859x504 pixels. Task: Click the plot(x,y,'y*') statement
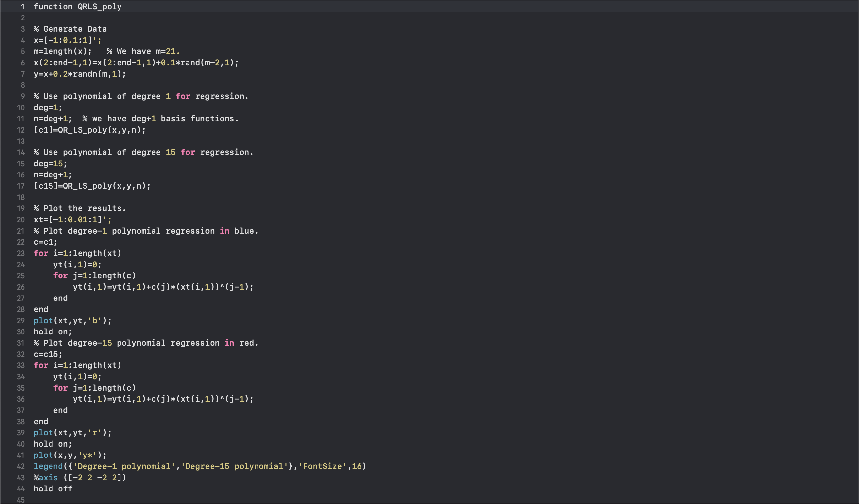70,455
